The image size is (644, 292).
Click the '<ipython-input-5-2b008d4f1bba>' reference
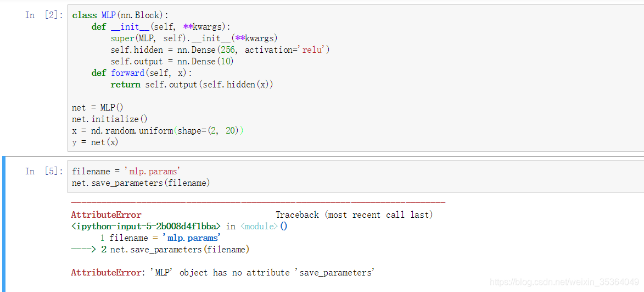tap(147, 226)
